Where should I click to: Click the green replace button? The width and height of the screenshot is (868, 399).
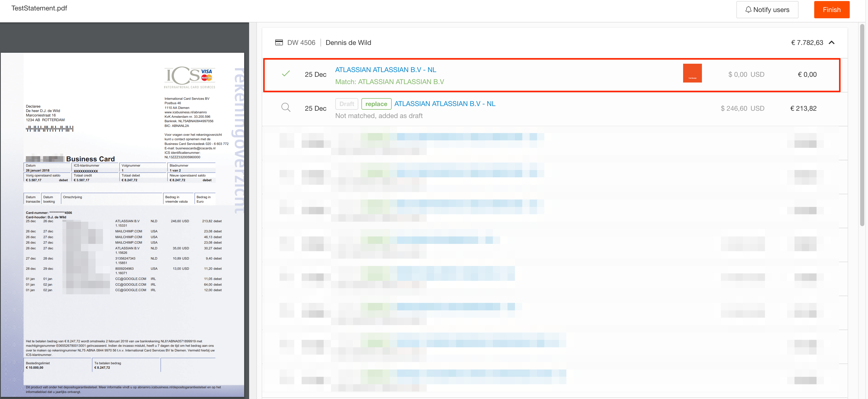pos(376,104)
